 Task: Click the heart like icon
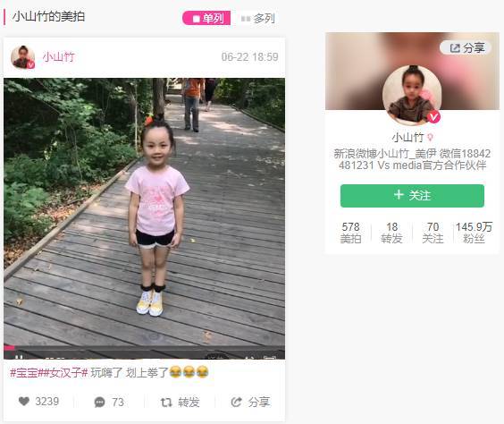tap(24, 401)
